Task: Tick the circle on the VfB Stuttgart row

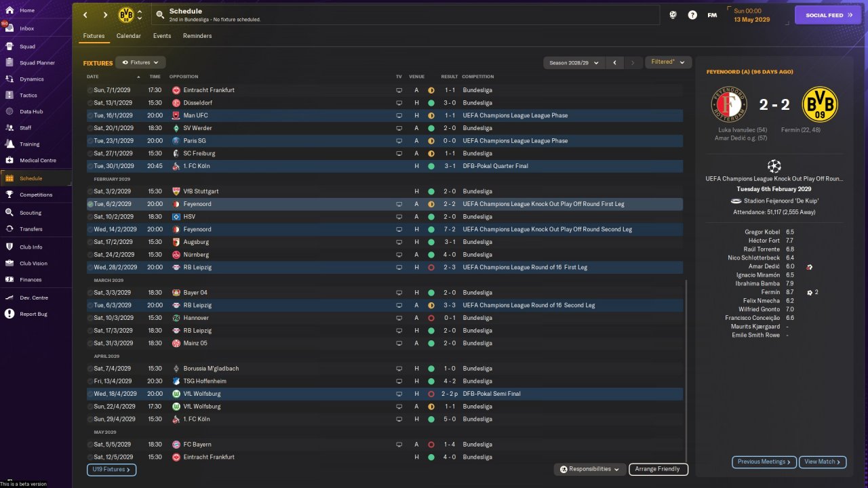Action: (x=90, y=192)
